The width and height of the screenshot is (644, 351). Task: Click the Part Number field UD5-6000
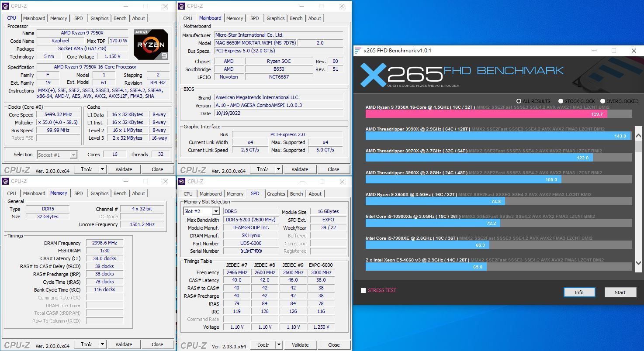click(x=251, y=244)
